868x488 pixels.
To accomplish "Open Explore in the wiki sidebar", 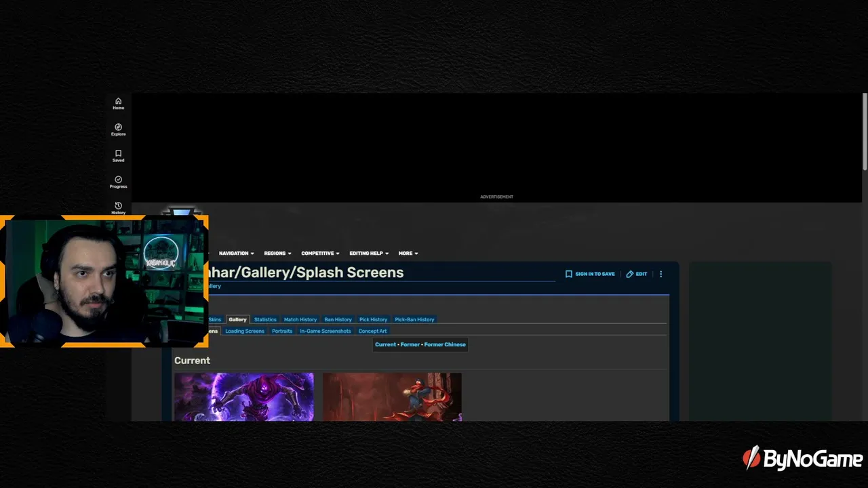I will 118,129.
